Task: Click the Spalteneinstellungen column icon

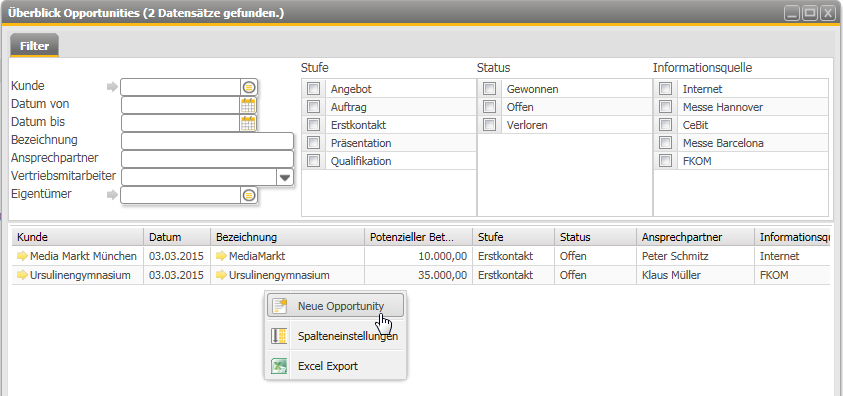Action: tap(280, 336)
